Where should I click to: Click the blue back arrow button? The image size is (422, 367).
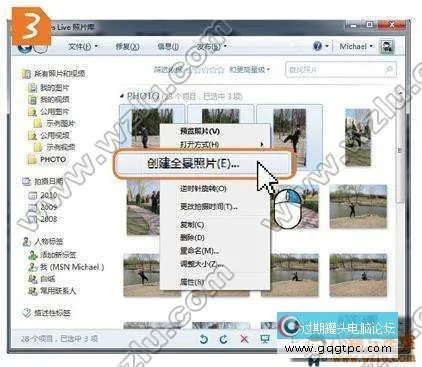[x=24, y=47]
